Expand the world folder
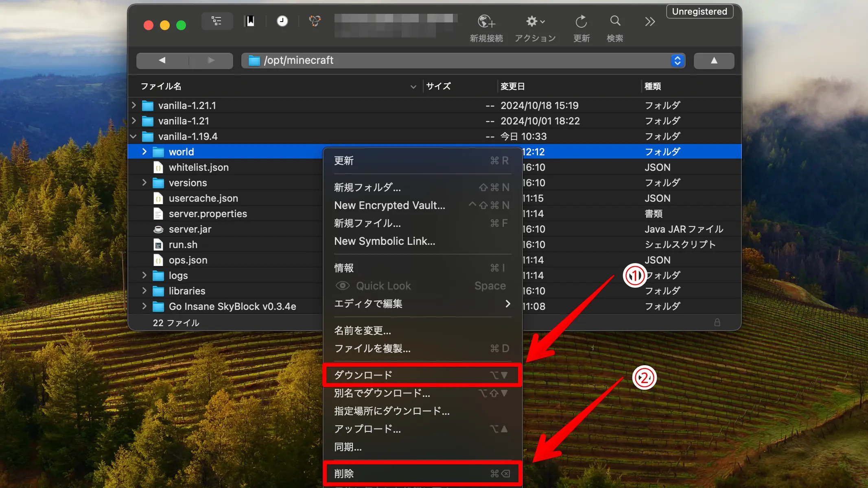868x488 pixels. click(144, 152)
